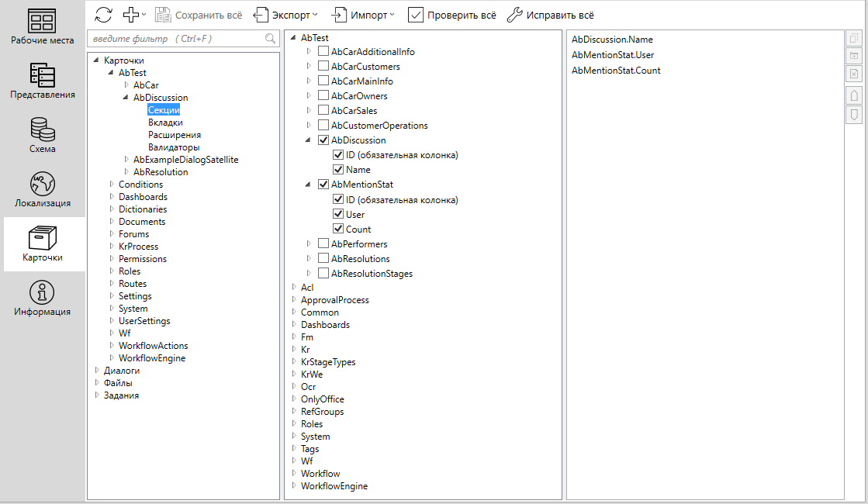Open Рабочие места in the sidebar
The image size is (868, 504).
[x=42, y=27]
